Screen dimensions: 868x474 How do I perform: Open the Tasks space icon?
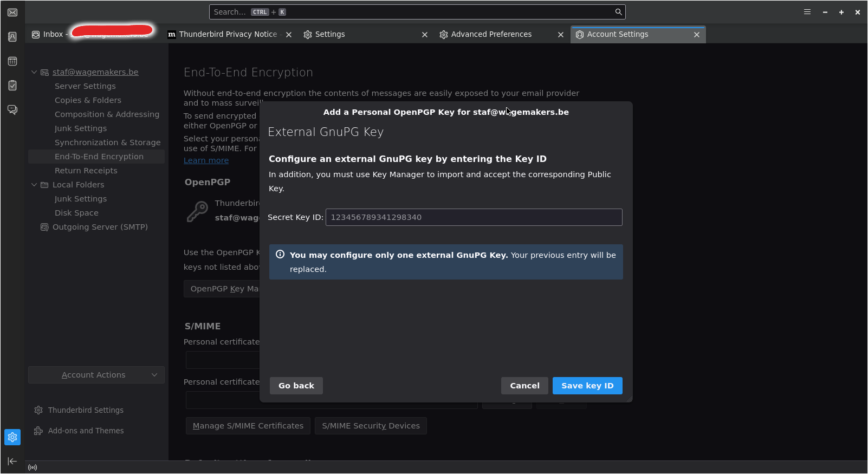12,86
